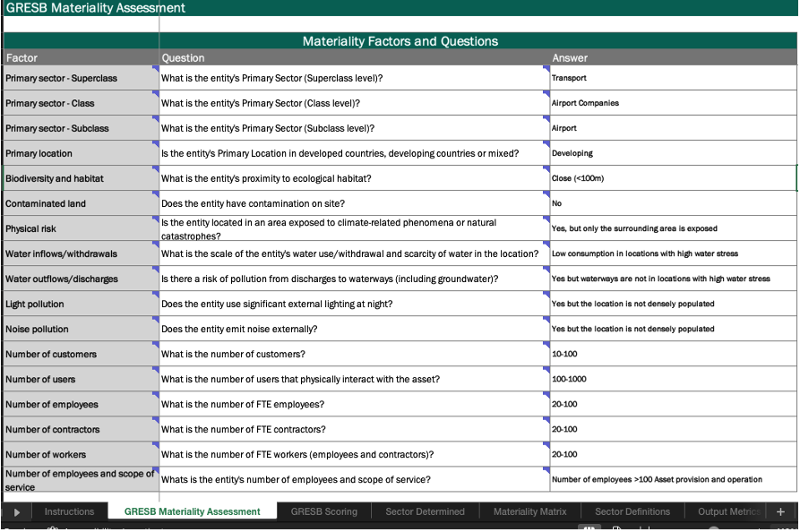This screenshot has height=532, width=800.
Task: Select the 'Light pollution' factor cell
Action: pyautogui.click(x=82, y=304)
